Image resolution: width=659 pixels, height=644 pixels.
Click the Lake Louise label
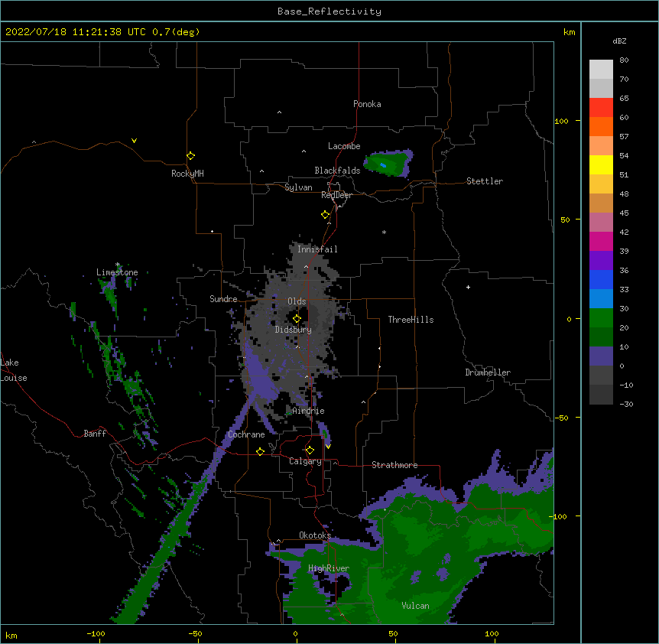tap(14, 370)
